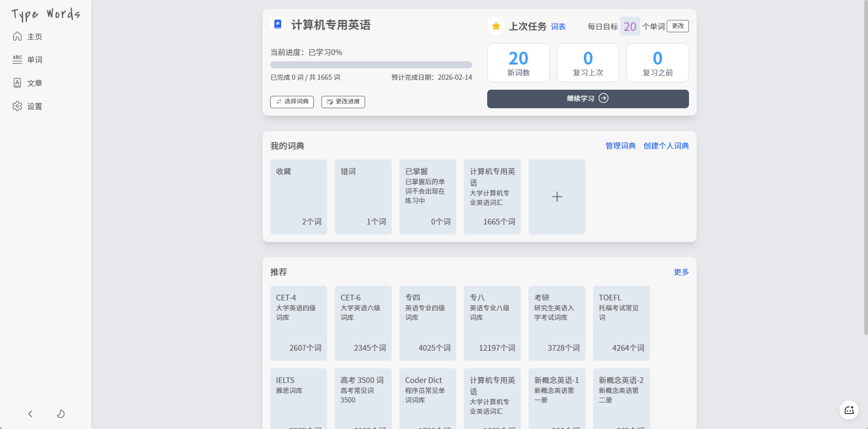Click the 主页 home icon
Image resolution: width=868 pixels, height=429 pixels.
pos(17,36)
